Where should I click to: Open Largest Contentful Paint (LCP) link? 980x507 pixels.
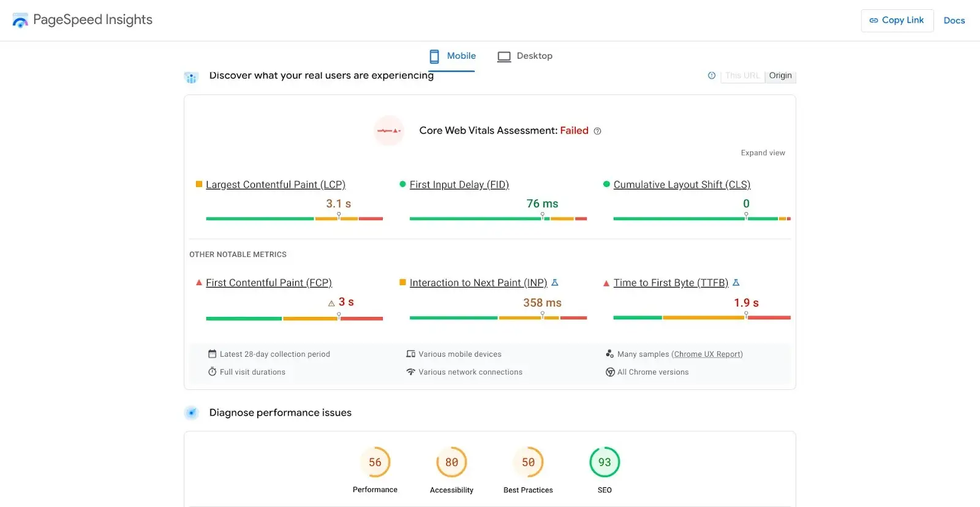[x=276, y=185]
